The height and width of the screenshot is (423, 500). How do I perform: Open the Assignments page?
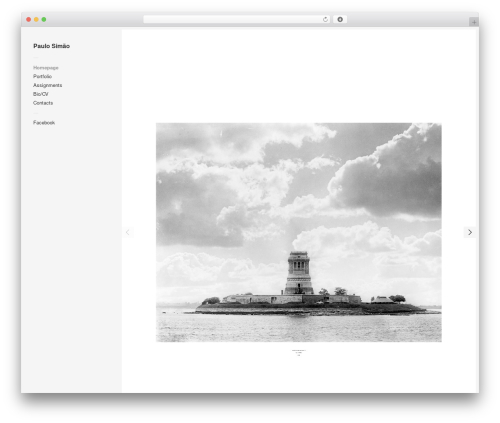[x=47, y=85]
